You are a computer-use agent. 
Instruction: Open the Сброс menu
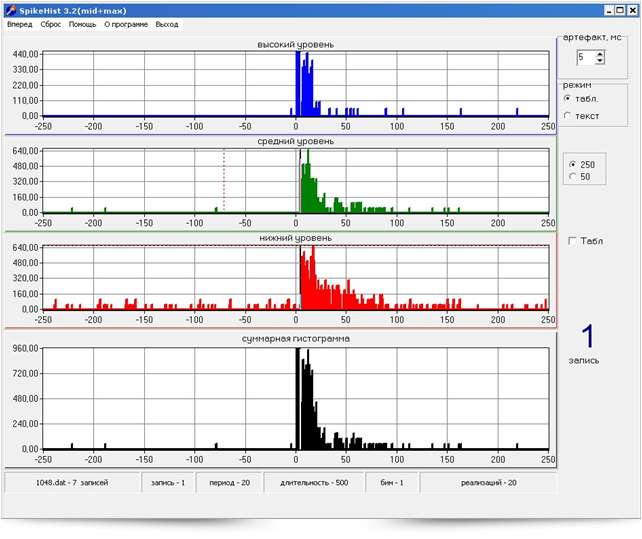[51, 24]
